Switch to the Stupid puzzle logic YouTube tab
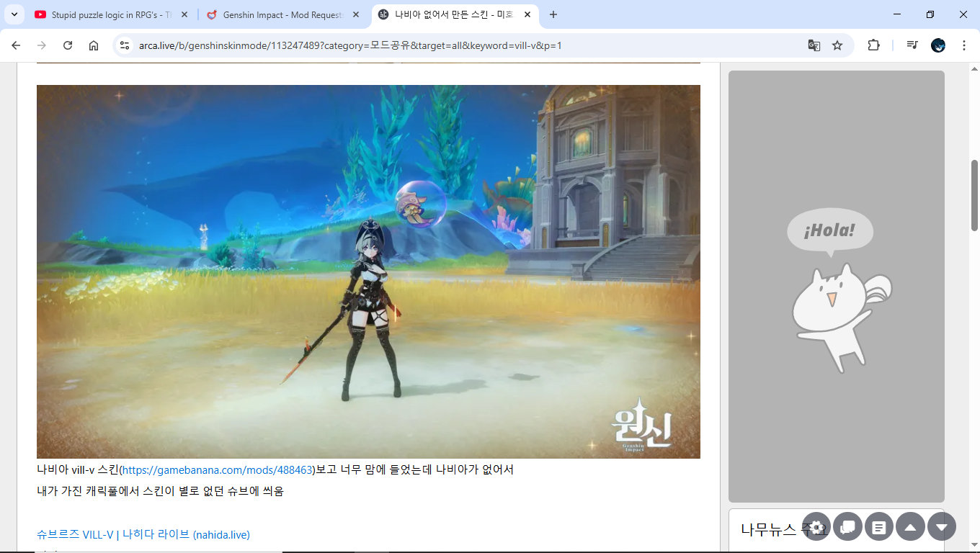The width and height of the screenshot is (980, 553). point(112,14)
